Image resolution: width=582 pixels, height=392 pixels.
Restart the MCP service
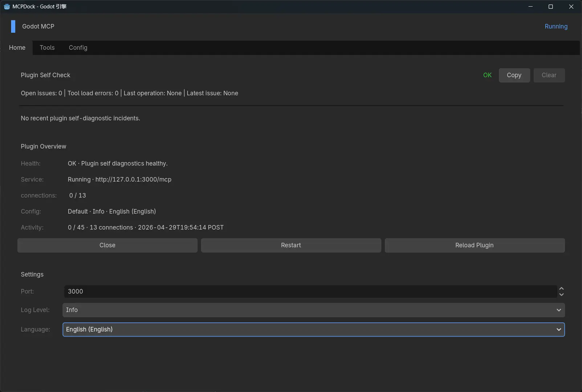(x=291, y=245)
